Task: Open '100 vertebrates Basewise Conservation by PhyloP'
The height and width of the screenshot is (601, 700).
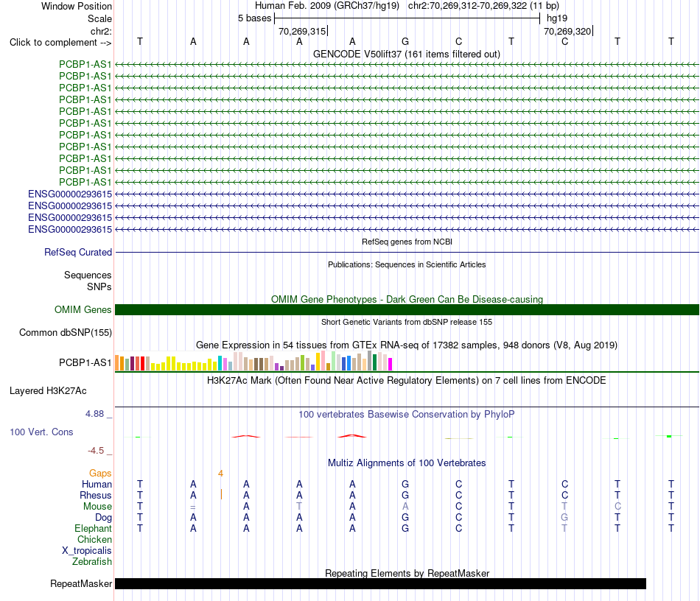Action: click(x=407, y=415)
